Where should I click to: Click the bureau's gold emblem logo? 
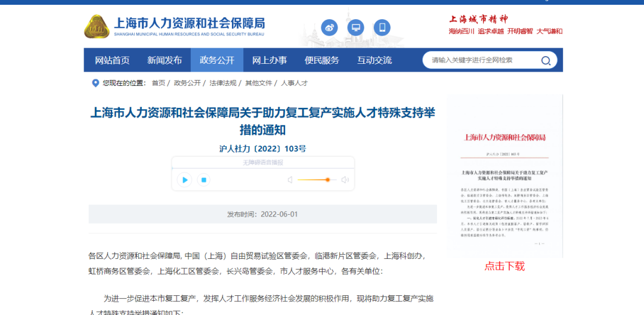[x=95, y=26]
